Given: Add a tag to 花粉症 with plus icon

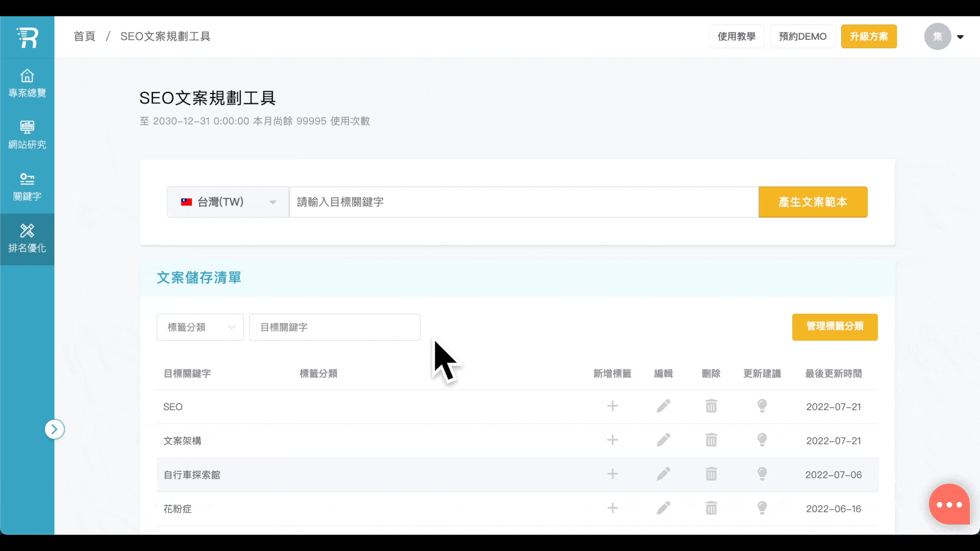Looking at the screenshot, I should tap(612, 508).
